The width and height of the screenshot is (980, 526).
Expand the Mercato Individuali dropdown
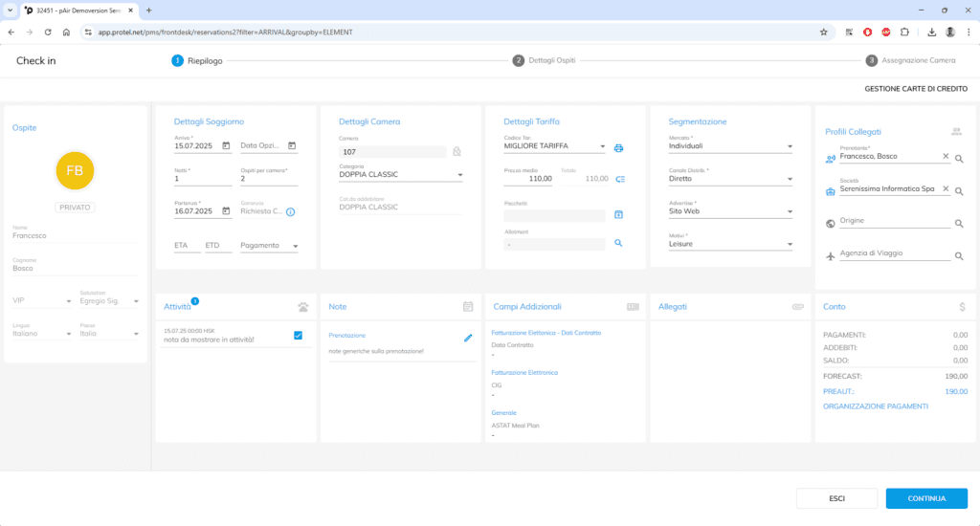pos(790,147)
